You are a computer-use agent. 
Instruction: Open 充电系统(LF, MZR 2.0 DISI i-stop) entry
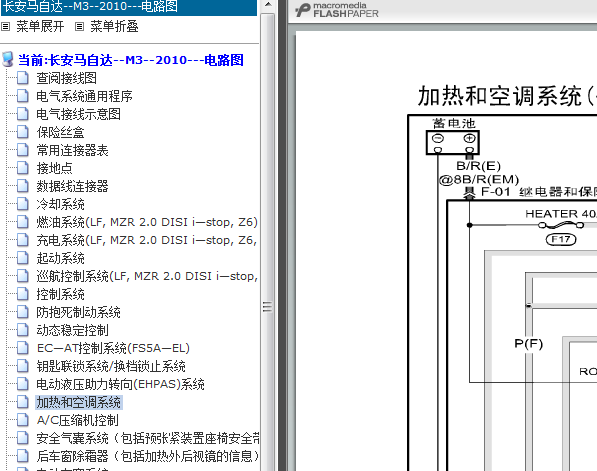pos(147,240)
